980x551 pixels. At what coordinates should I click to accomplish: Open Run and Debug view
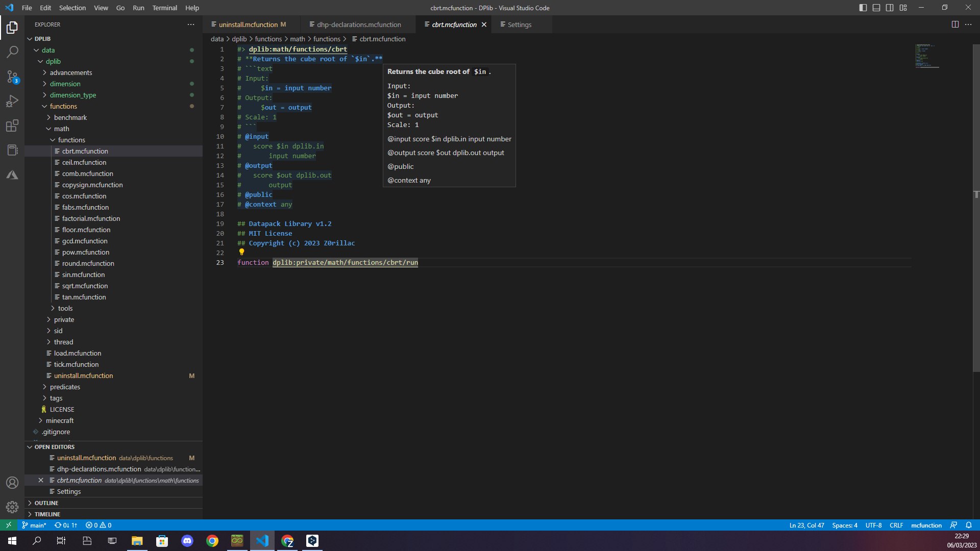pos(12,101)
